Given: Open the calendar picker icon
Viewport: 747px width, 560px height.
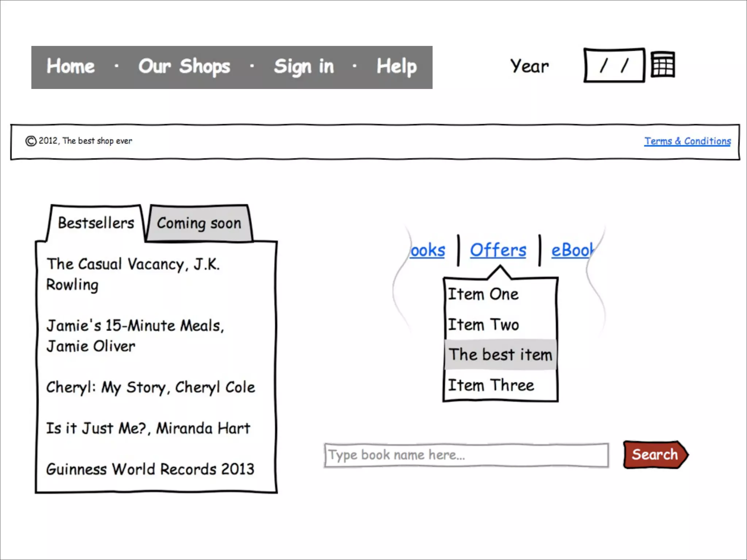Looking at the screenshot, I should pos(663,65).
